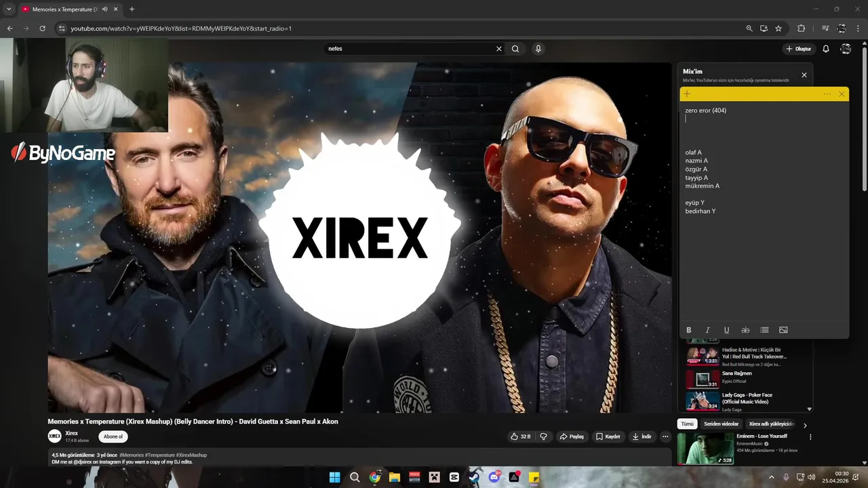Select the Xirex adlı yükleyiciden chip

tap(770, 424)
